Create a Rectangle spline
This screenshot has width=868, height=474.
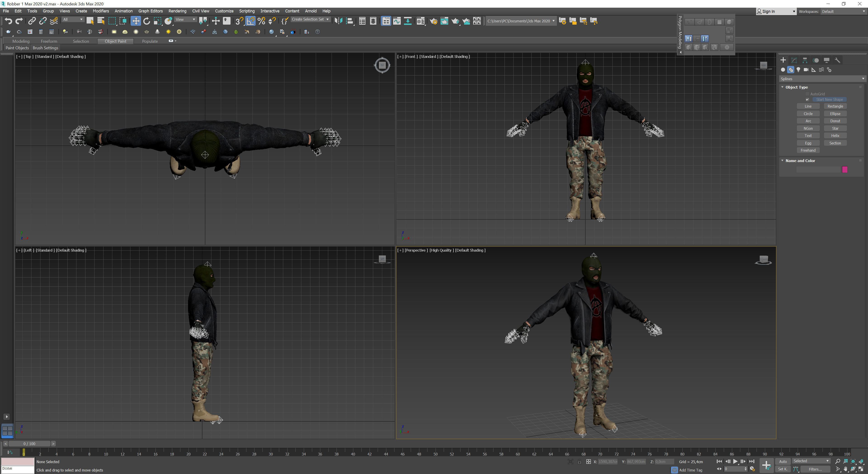click(835, 106)
